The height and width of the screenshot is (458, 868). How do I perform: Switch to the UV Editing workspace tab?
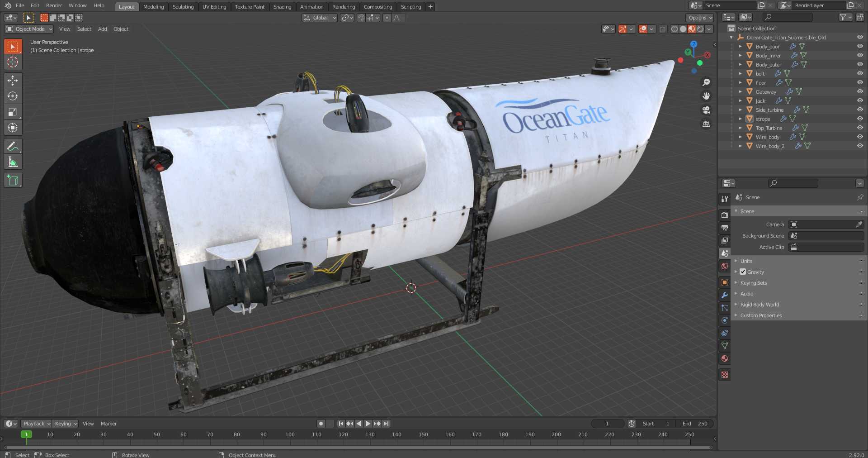click(x=214, y=7)
